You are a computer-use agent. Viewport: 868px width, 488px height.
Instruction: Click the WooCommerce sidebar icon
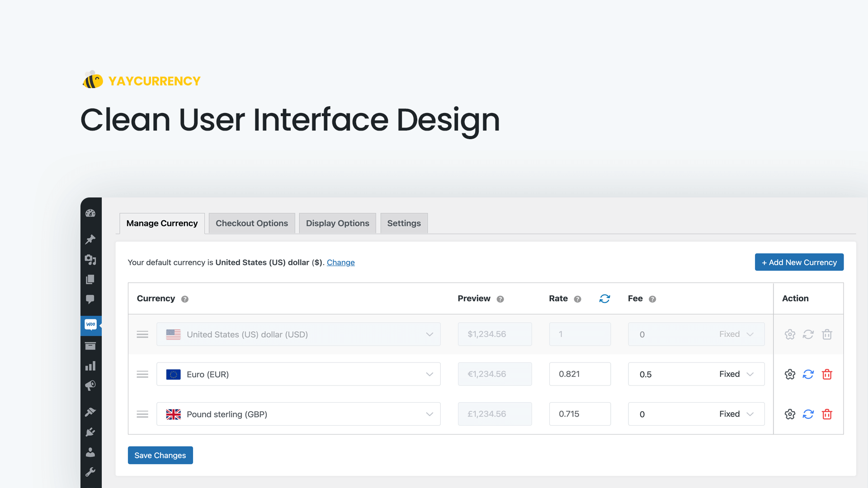click(90, 324)
